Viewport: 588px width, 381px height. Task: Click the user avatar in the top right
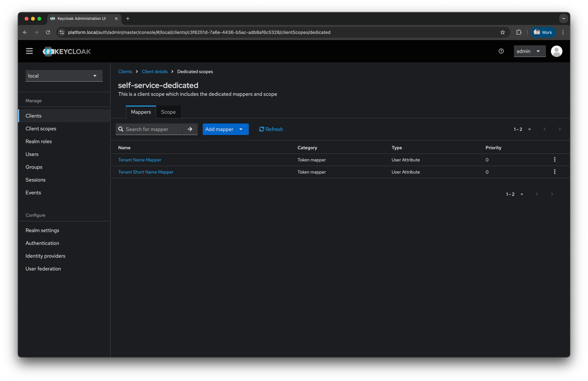coord(556,51)
